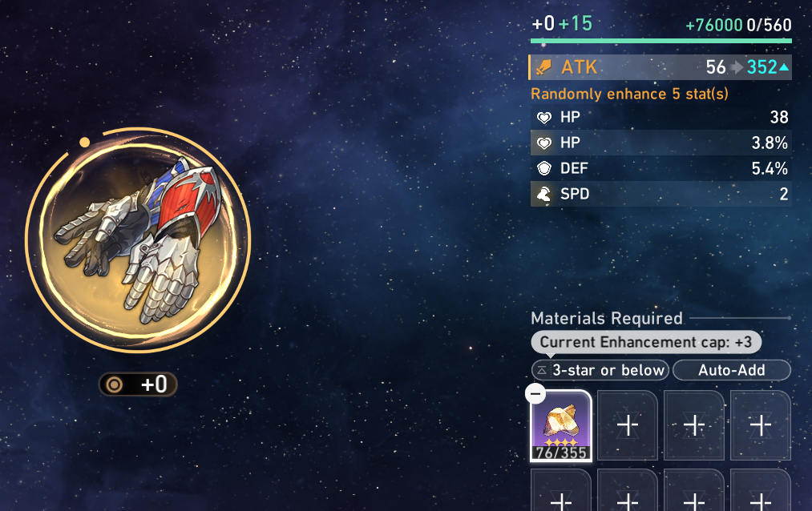
Task: Click the Auto-Add button
Action: [732, 370]
